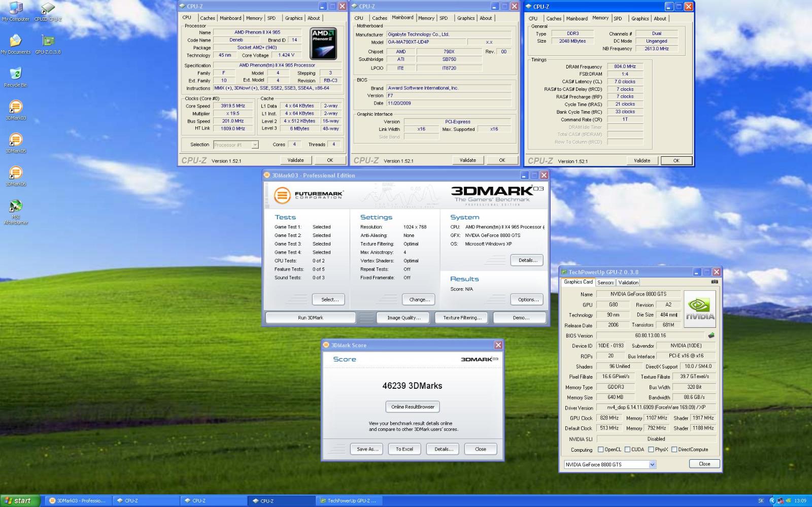812x507 pixels.
Task: Click To Excel in 3DMark Score
Action: (404, 449)
